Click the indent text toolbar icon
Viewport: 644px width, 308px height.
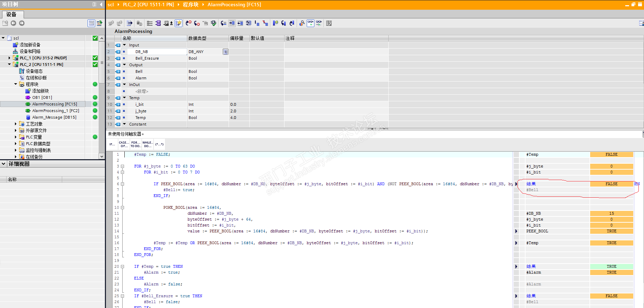(232, 23)
